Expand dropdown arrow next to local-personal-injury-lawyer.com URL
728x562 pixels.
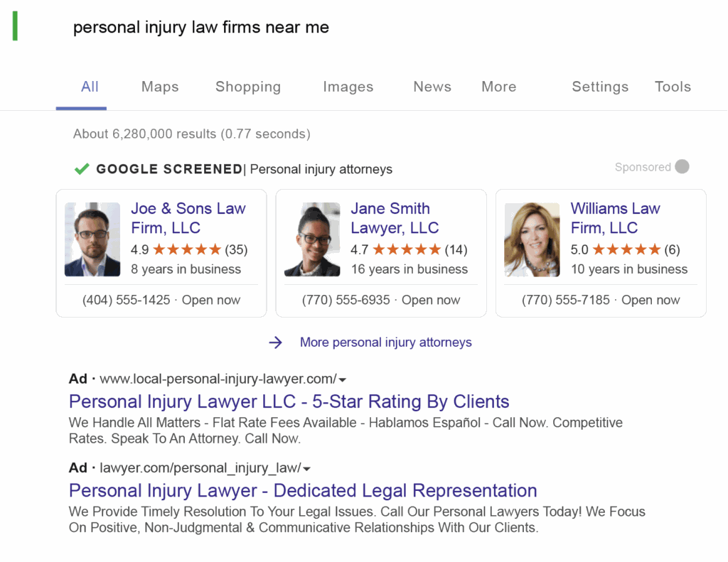tap(343, 379)
